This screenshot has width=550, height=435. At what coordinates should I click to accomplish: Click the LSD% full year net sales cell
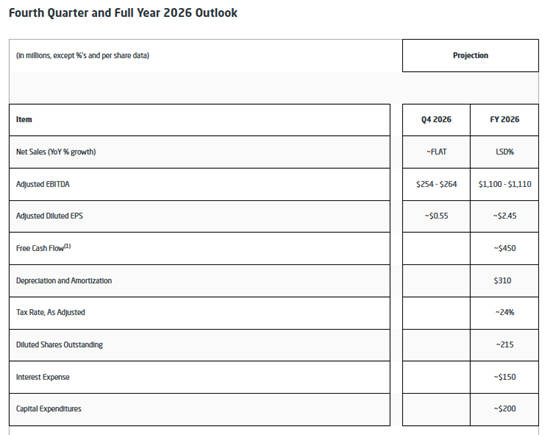coord(504,152)
